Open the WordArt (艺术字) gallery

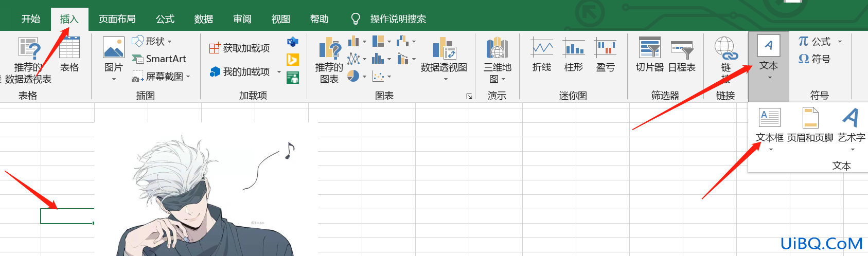tap(852, 125)
